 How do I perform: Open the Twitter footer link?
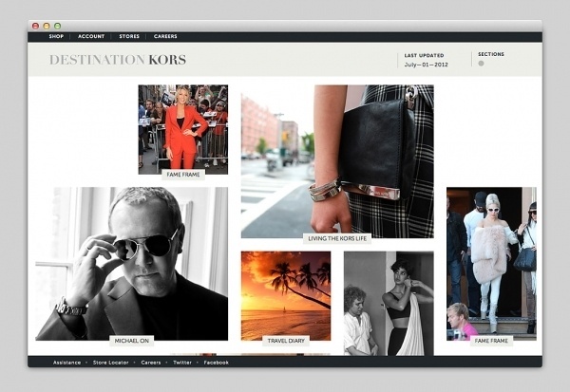[x=182, y=363]
